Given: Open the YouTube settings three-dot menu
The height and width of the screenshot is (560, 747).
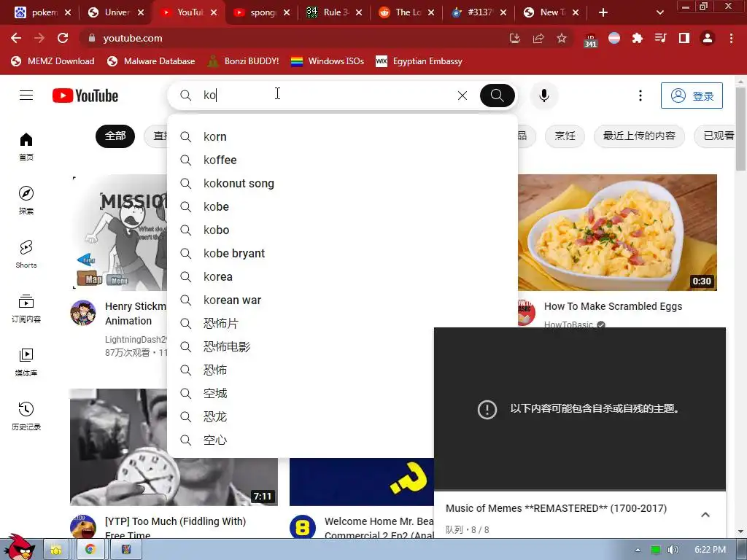Looking at the screenshot, I should [x=640, y=96].
